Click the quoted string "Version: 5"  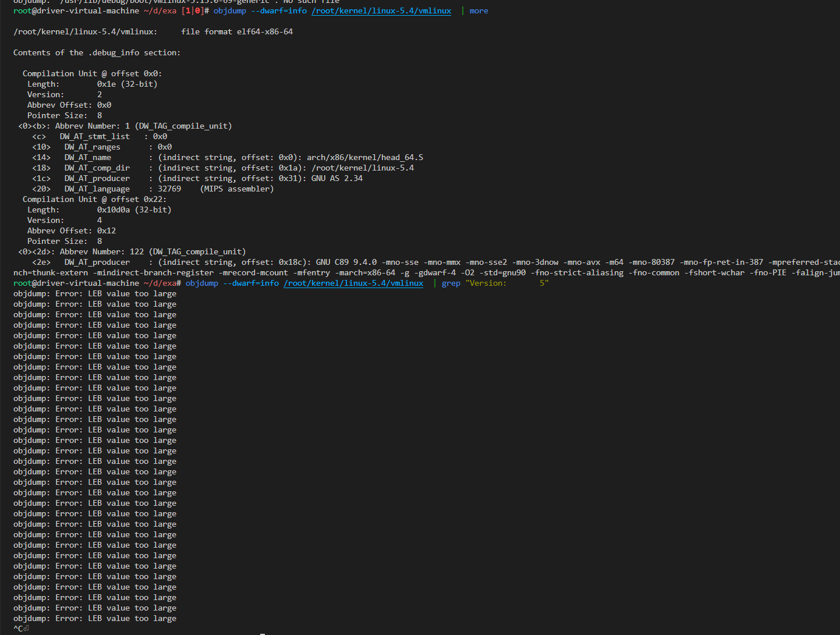tap(507, 283)
